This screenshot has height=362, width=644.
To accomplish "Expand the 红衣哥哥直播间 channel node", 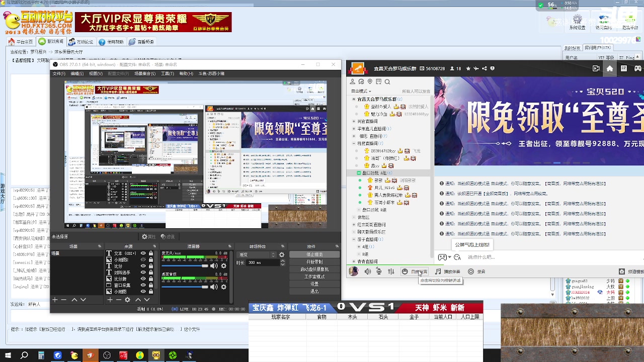I will pos(354,224).
